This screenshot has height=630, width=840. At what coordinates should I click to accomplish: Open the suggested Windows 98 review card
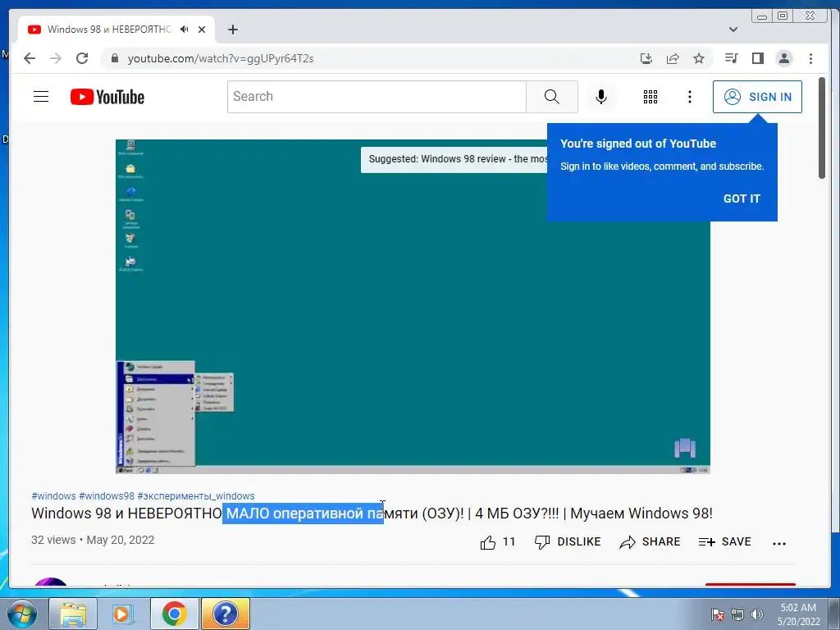[x=454, y=159]
